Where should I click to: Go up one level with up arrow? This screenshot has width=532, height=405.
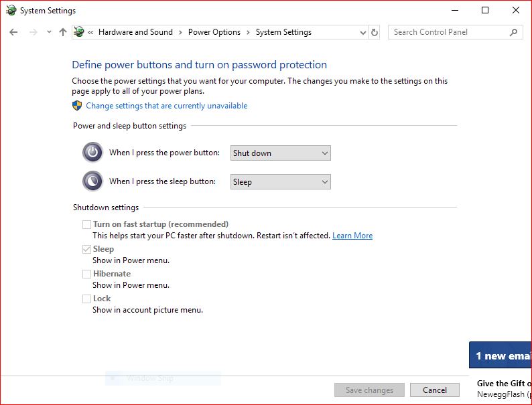tap(63, 32)
